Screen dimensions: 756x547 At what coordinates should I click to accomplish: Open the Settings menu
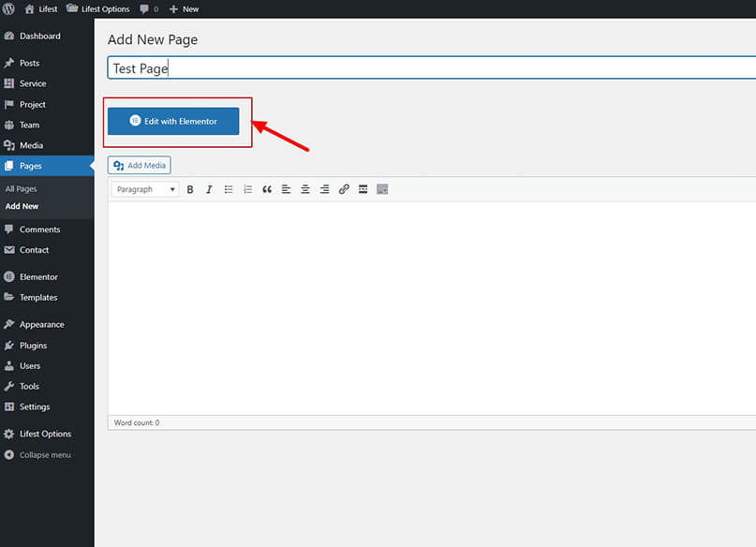47,407
